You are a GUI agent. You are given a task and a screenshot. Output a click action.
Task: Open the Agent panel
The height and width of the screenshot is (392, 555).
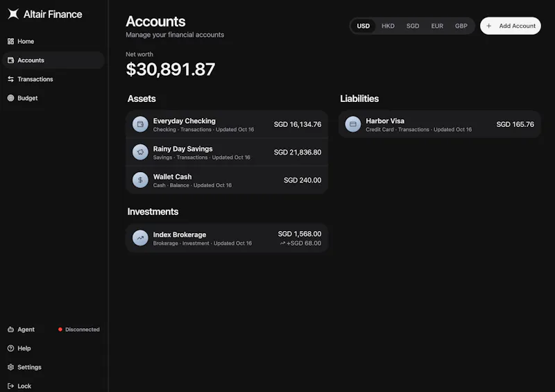click(x=53, y=330)
